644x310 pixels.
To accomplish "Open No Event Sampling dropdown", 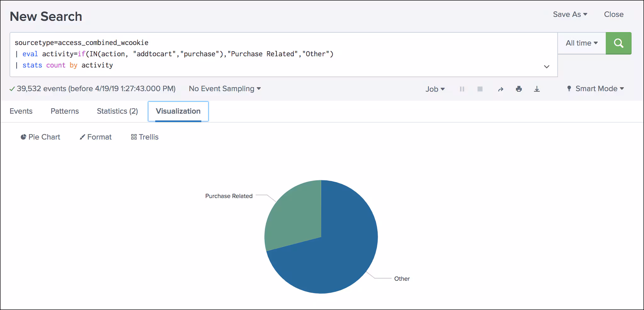I will click(x=225, y=89).
